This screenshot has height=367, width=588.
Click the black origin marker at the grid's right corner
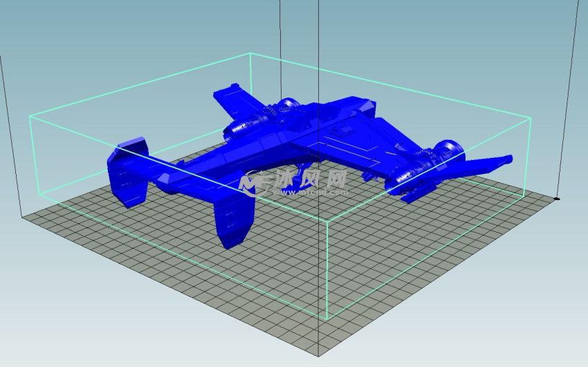[x=558, y=199]
